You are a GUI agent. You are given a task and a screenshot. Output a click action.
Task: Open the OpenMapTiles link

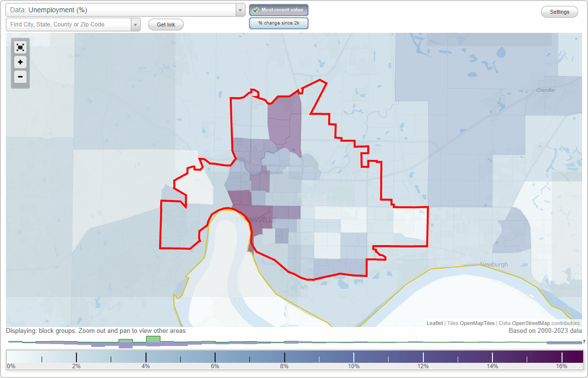tap(477, 323)
